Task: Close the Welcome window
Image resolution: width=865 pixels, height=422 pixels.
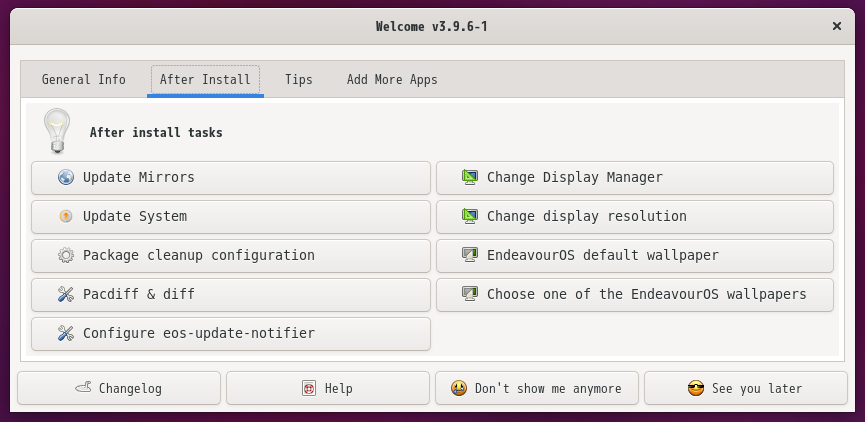Action: (837, 26)
